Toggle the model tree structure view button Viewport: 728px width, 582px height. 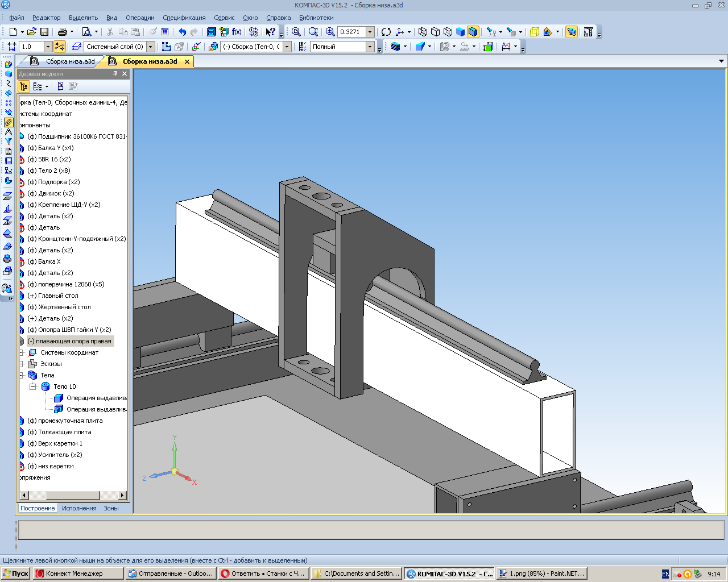(23, 86)
